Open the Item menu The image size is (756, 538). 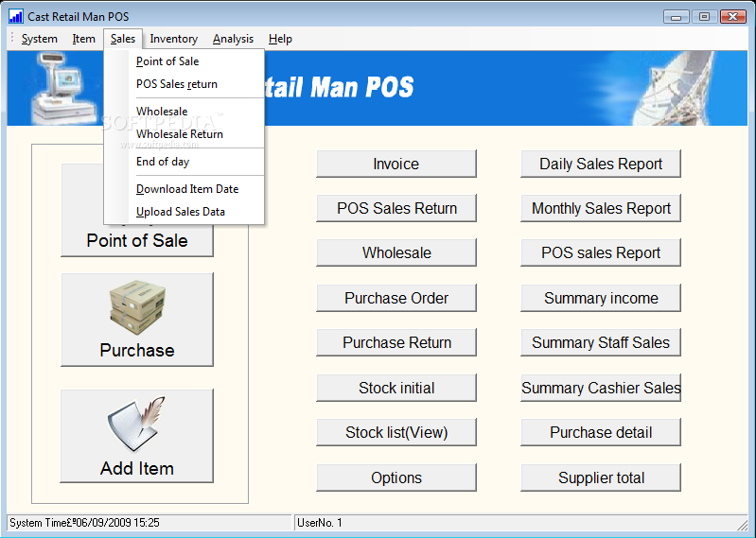click(83, 39)
